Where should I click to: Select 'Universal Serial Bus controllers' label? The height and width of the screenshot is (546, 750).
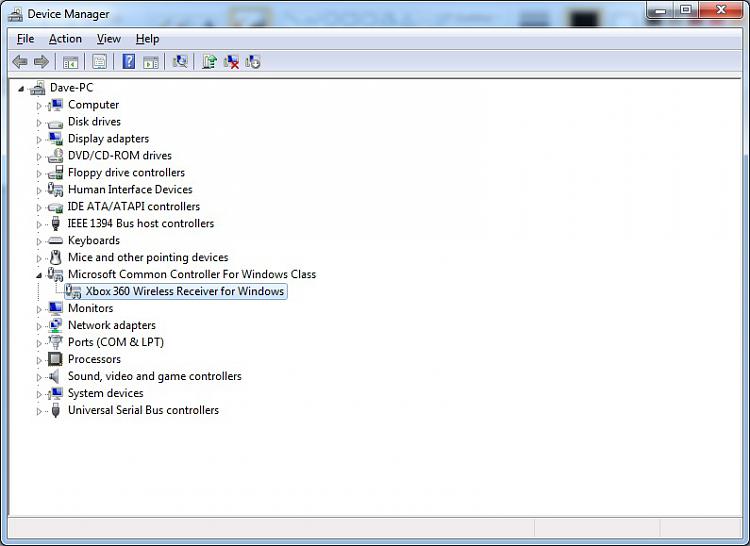pos(143,410)
